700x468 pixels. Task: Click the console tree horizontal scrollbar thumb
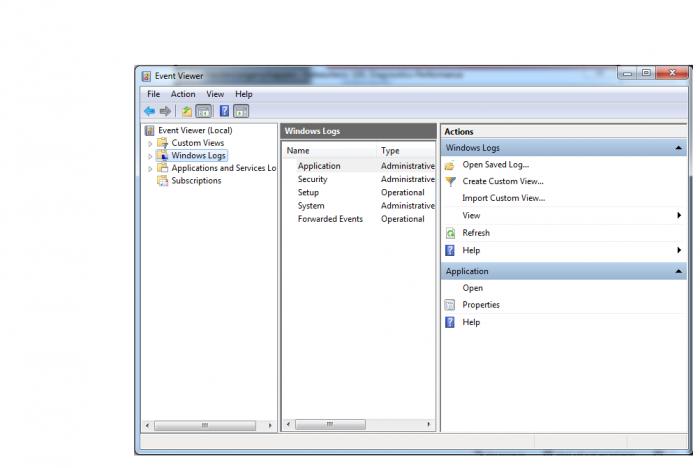pyautogui.click(x=205, y=426)
